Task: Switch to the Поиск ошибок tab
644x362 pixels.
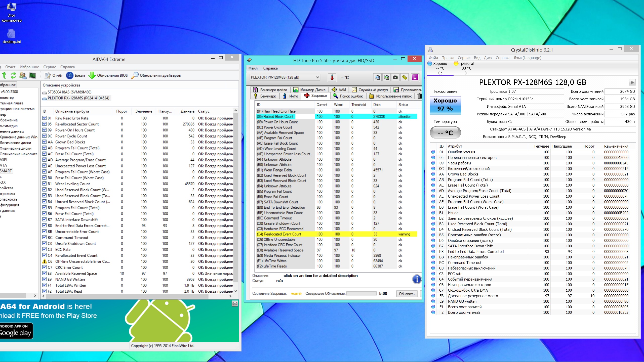Action: (x=348, y=96)
